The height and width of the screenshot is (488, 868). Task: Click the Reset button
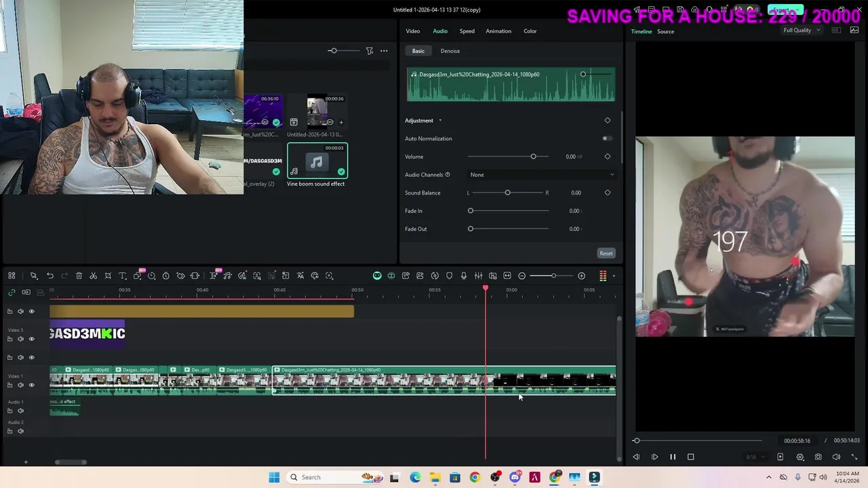[606, 253]
